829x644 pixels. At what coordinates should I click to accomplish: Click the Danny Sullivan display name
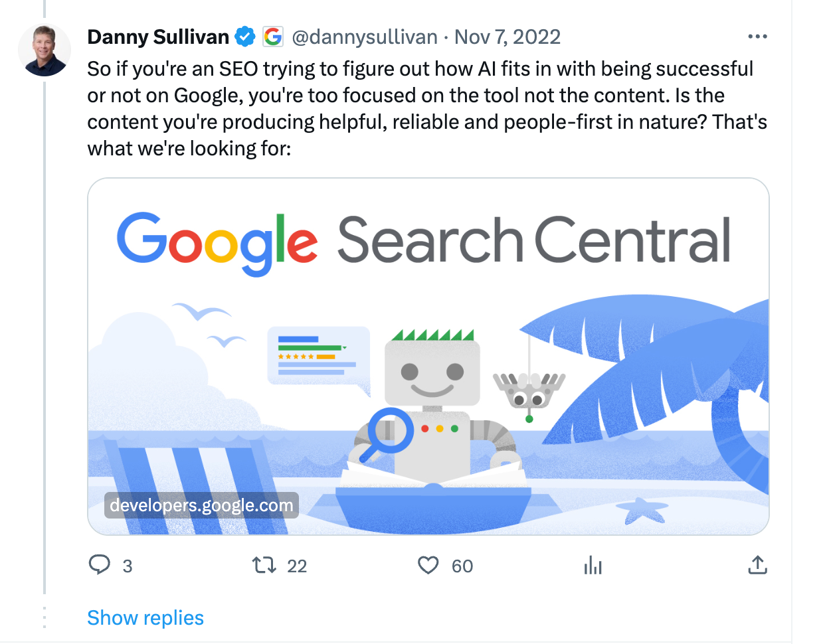point(158,37)
